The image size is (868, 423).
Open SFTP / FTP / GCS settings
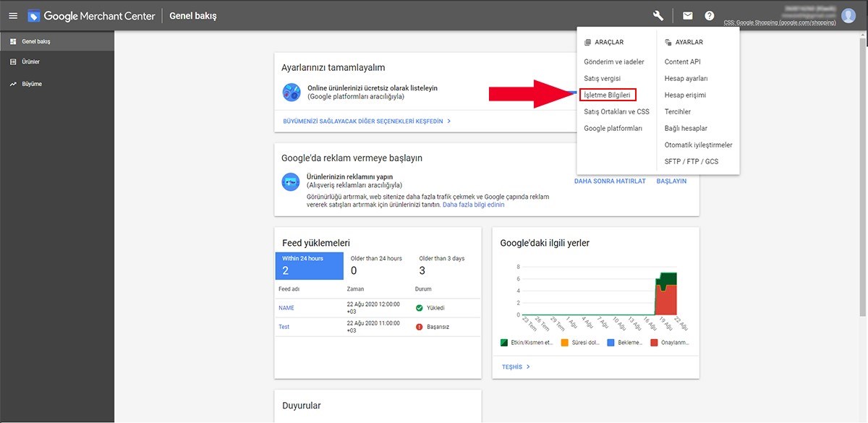[x=692, y=161]
